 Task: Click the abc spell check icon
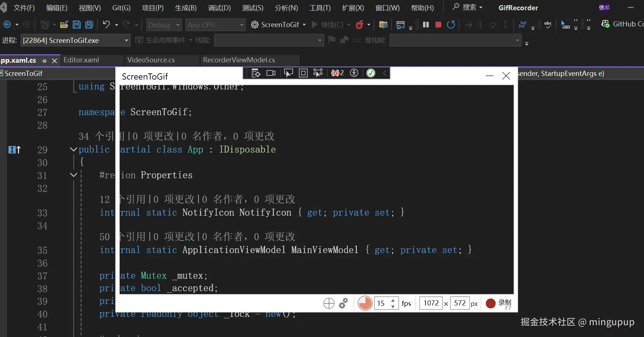click(548, 25)
